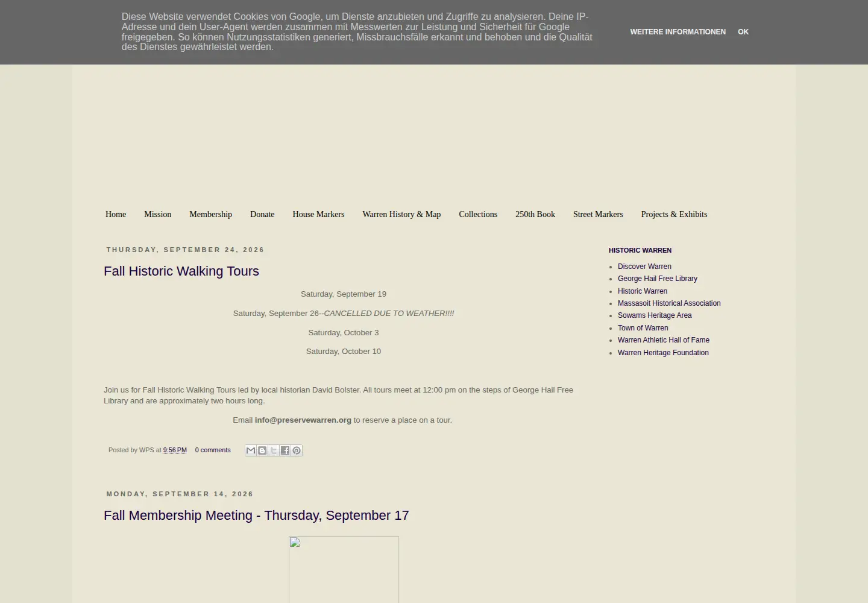Share the post on Facebook icon

pyautogui.click(x=285, y=450)
